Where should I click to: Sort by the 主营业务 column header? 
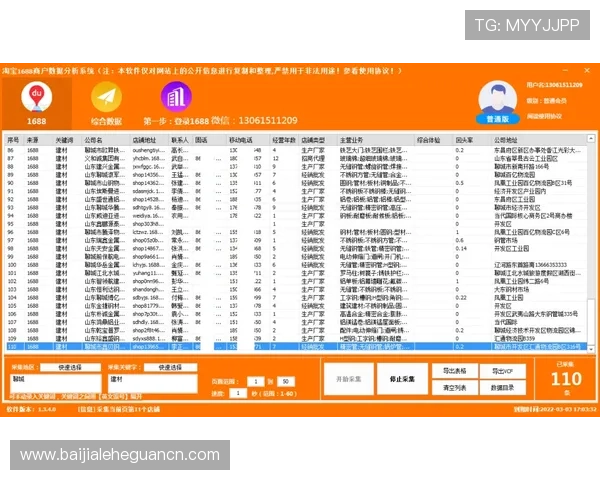pyautogui.click(x=376, y=140)
